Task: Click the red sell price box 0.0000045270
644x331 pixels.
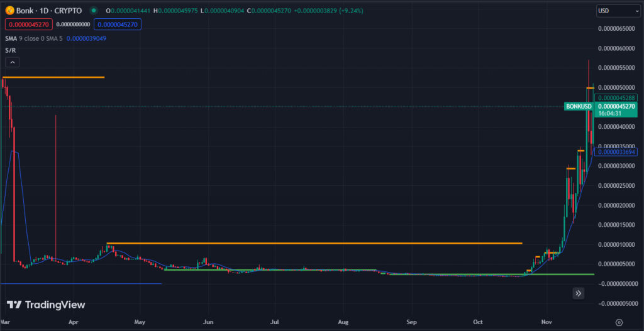Action: [x=29, y=24]
